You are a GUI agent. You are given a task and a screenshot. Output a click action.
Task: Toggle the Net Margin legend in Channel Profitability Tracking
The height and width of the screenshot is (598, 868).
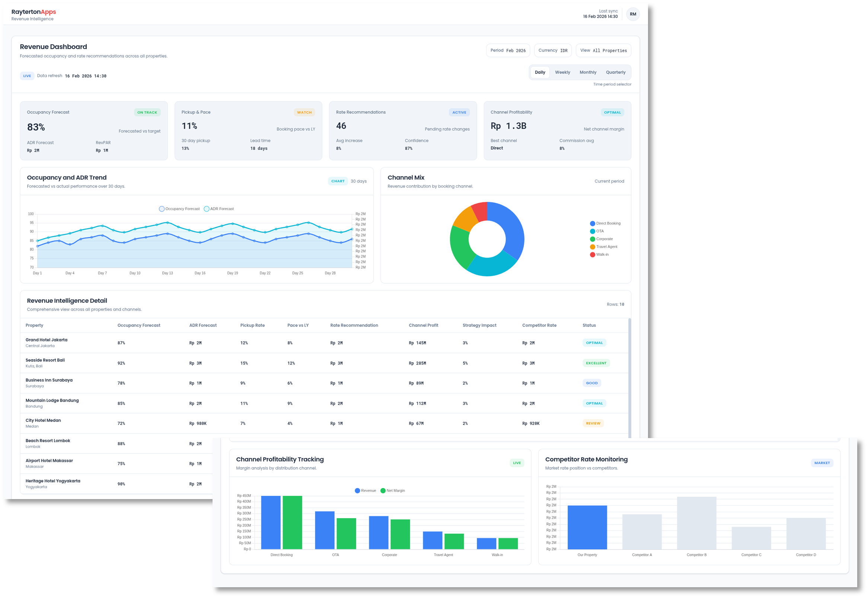point(392,490)
